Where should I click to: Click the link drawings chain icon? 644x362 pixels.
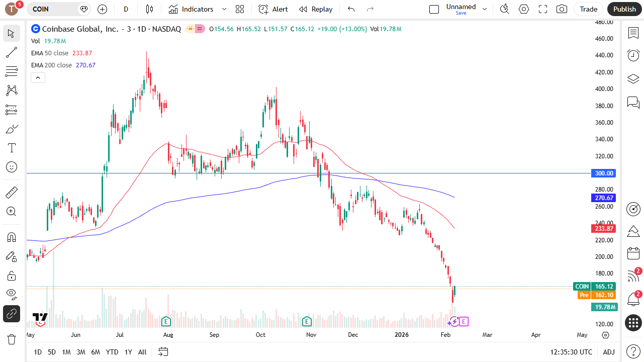pos(11,314)
